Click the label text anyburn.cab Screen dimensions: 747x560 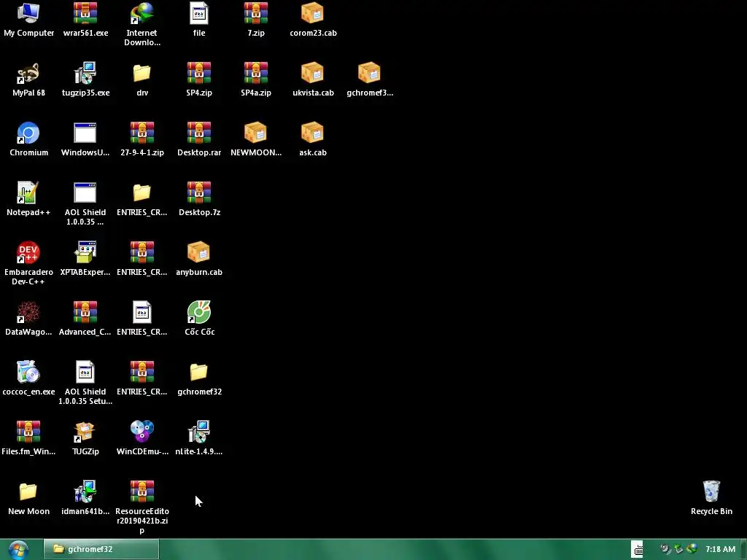[x=199, y=272]
